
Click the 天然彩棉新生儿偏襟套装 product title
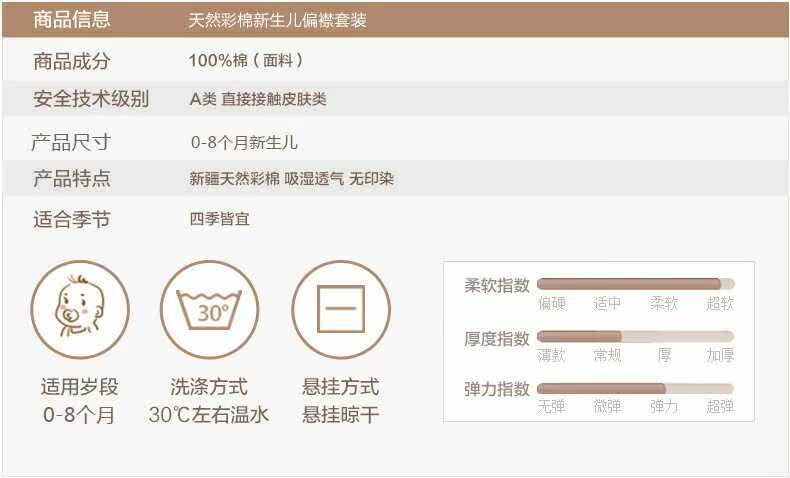pyautogui.click(x=277, y=20)
